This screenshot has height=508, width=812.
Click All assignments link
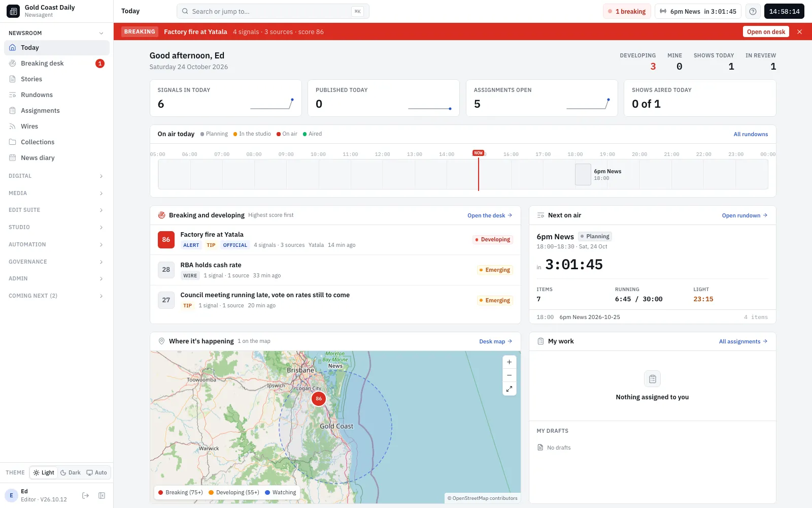point(743,341)
